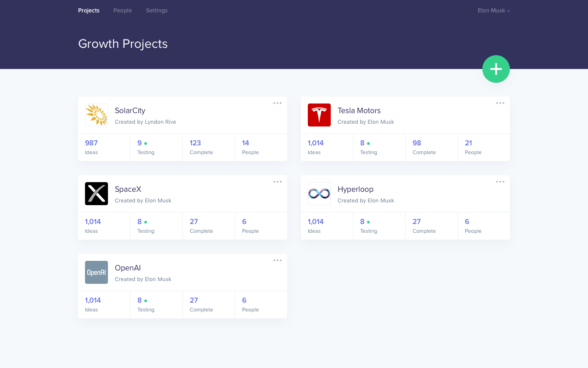View SolarCity's 123 Complete items
Screen dimensions: 588x368
click(x=209, y=147)
